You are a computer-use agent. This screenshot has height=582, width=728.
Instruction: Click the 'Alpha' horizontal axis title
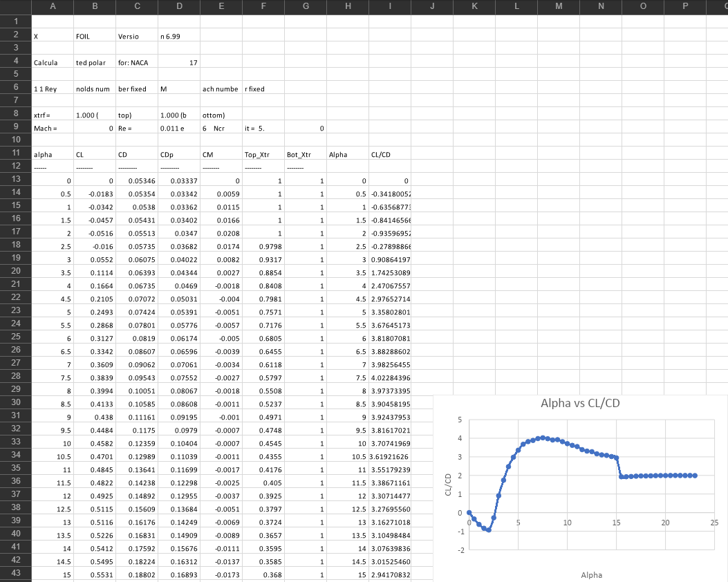591,574
